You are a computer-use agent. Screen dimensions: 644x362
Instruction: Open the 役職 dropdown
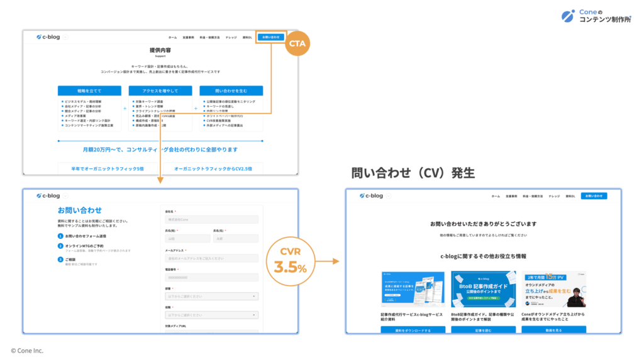point(211,315)
